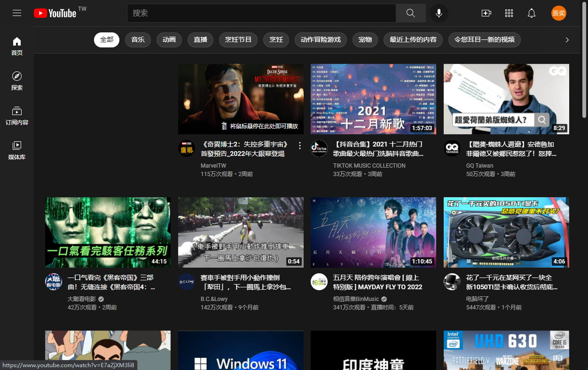The height and width of the screenshot is (370, 588).
Task: Start voice search with the microphone icon
Action: 439,13
